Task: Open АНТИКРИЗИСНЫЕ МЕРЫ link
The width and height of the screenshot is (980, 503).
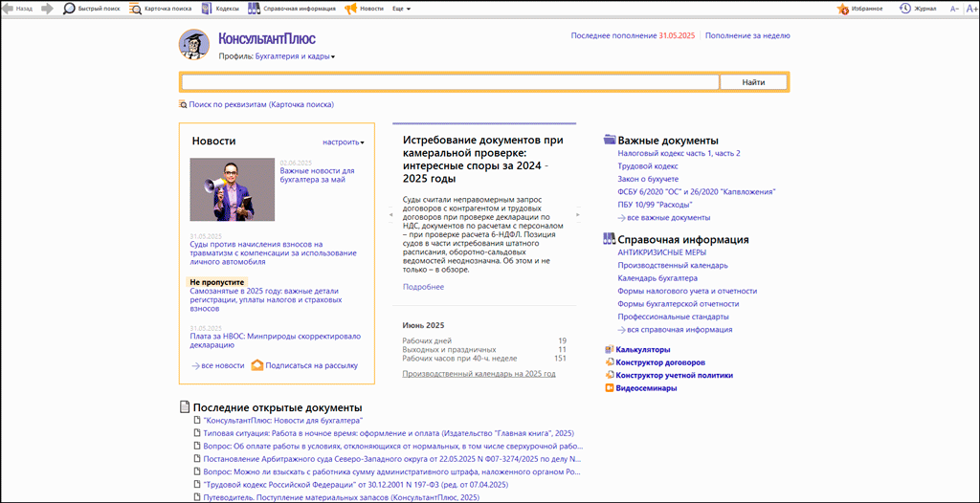Action: click(662, 252)
